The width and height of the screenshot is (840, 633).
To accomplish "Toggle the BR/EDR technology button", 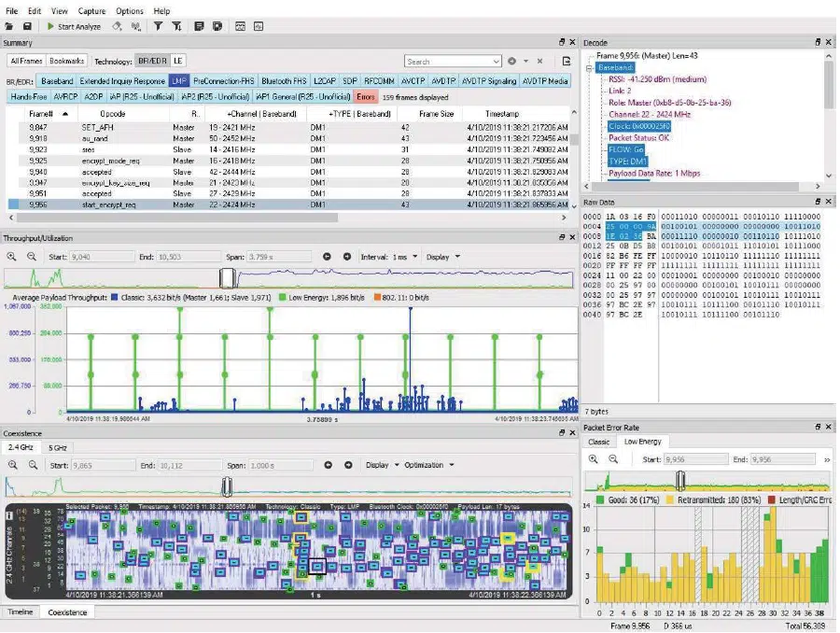I will pos(150,61).
